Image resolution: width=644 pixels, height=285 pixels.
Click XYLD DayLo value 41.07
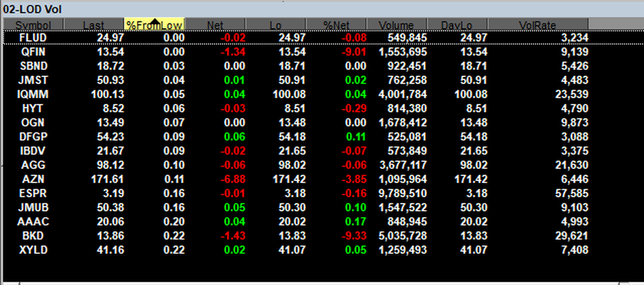474,250
